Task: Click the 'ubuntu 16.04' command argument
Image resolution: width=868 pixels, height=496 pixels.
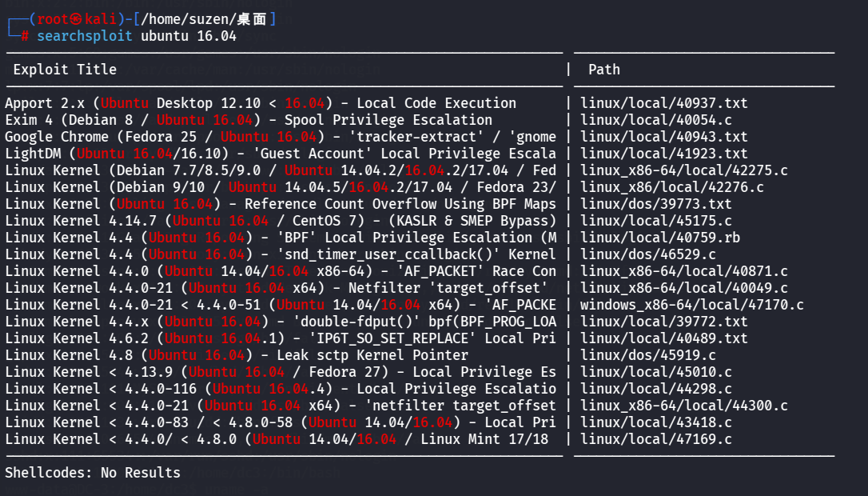Action: pos(188,37)
